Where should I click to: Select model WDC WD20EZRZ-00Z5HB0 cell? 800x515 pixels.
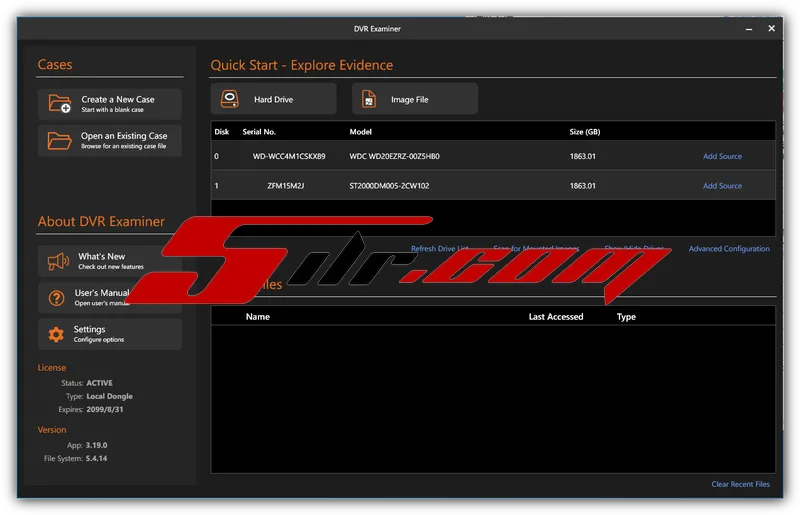click(x=394, y=156)
